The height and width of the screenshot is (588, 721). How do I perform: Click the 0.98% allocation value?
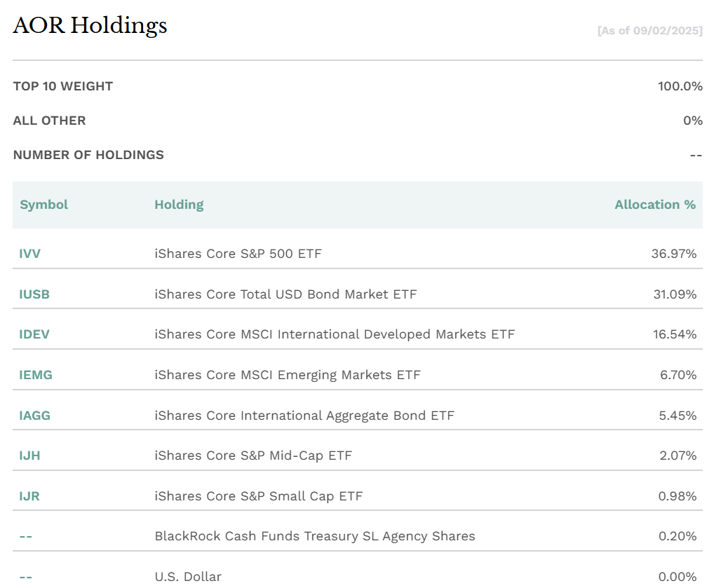tap(678, 496)
